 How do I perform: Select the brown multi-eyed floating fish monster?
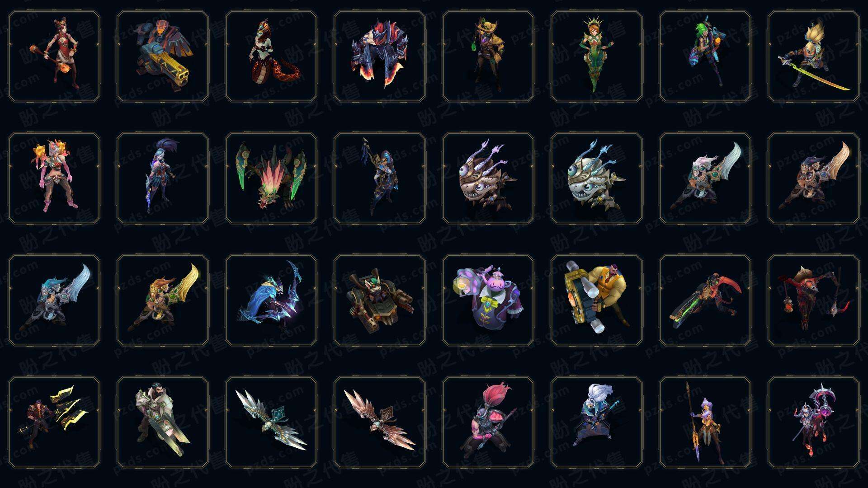pyautogui.click(x=488, y=178)
